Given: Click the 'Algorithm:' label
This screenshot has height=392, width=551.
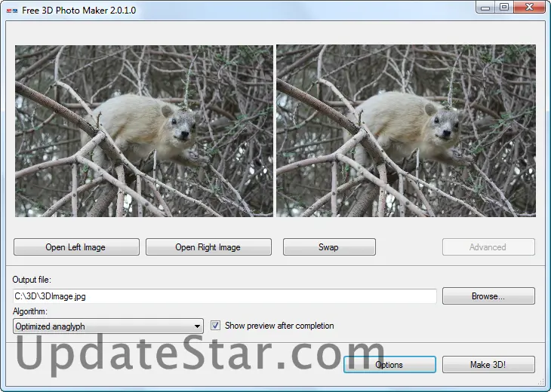Looking at the screenshot, I should (x=30, y=311).
